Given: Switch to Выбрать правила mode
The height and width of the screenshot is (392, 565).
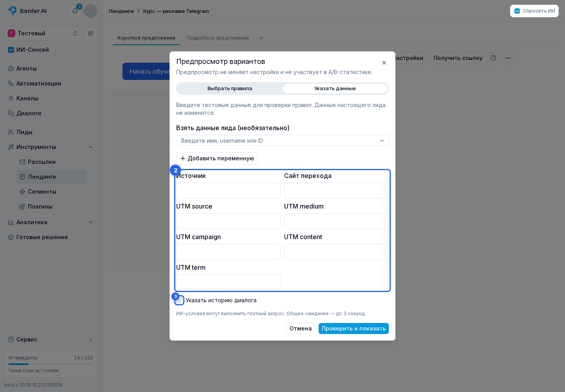Looking at the screenshot, I should click(x=230, y=89).
